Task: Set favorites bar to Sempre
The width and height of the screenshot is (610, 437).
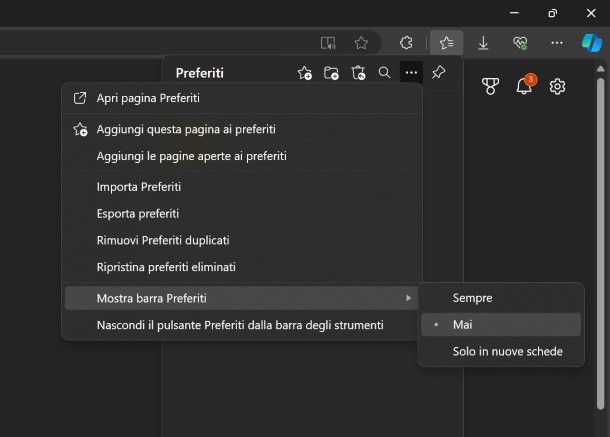Action: [x=501, y=298]
